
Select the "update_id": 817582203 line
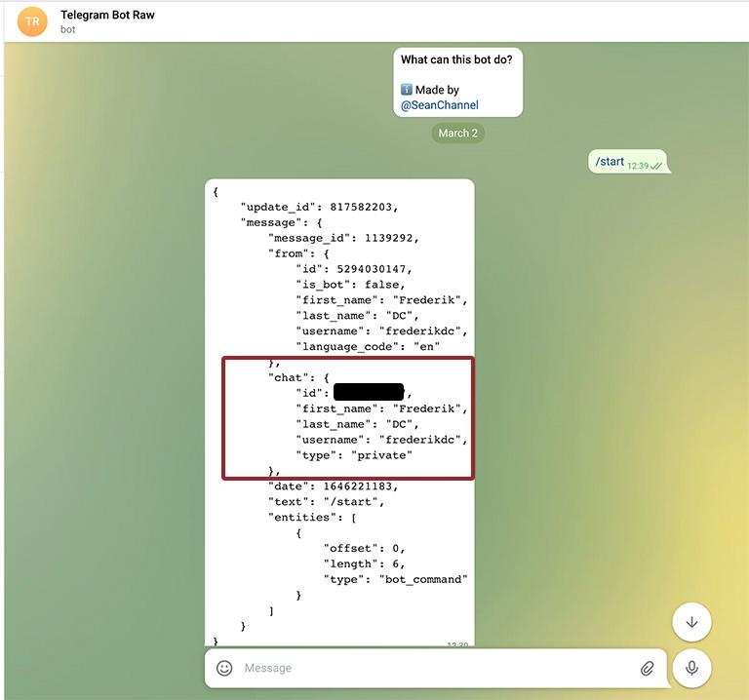(319, 207)
